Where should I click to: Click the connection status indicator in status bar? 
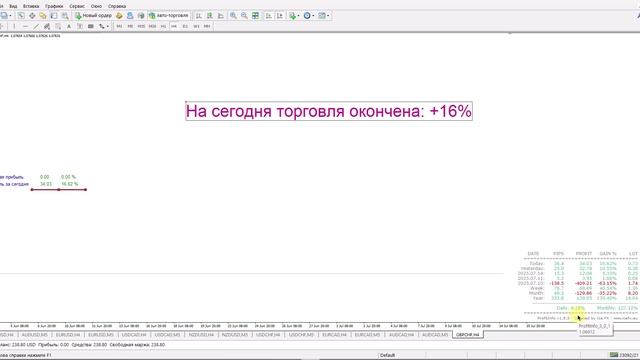[x=624, y=356]
